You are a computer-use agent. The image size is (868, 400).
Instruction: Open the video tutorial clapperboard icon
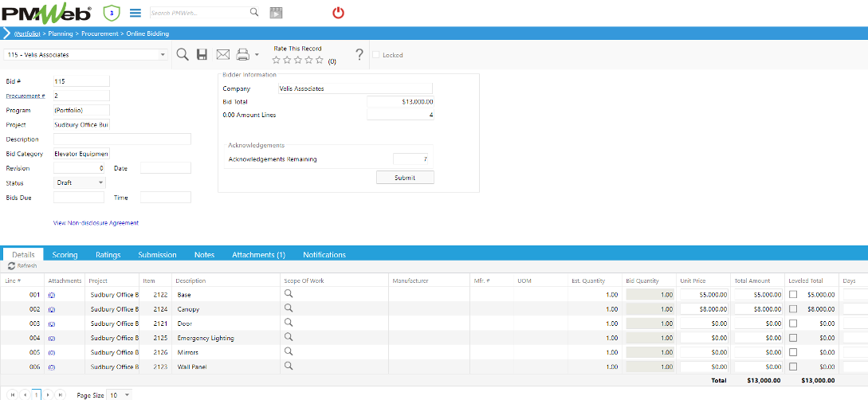(x=276, y=12)
